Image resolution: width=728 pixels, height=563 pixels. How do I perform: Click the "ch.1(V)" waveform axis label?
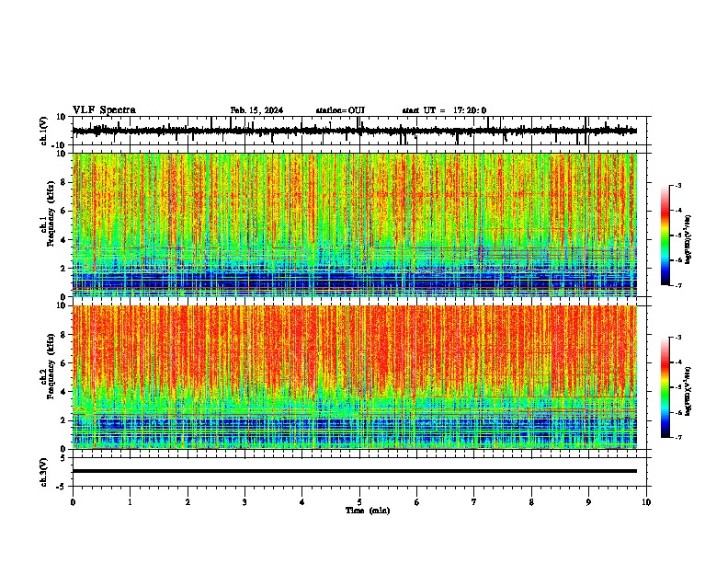(x=44, y=131)
